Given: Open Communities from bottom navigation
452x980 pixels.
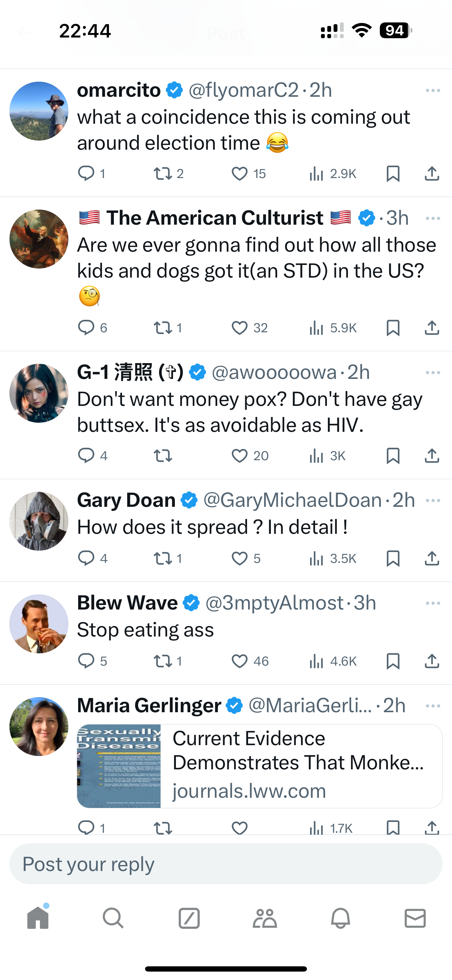Looking at the screenshot, I should (x=265, y=918).
